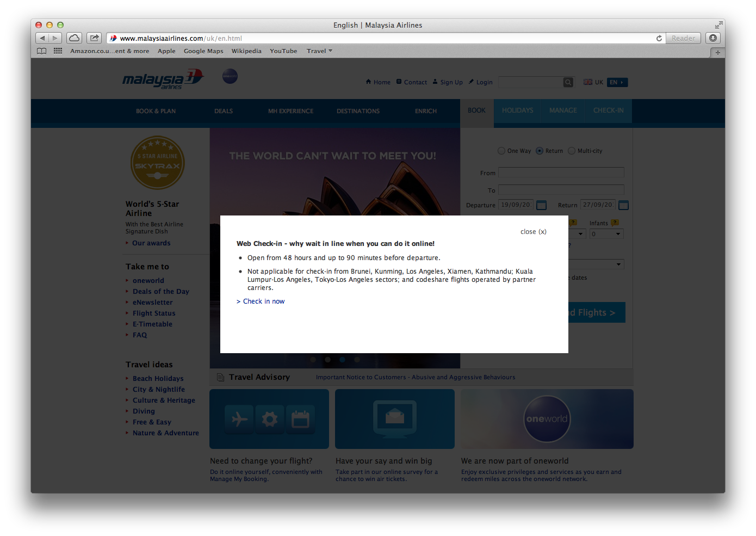Open the Reading List book icon
Viewport: 756px width, 536px height.
[x=42, y=51]
